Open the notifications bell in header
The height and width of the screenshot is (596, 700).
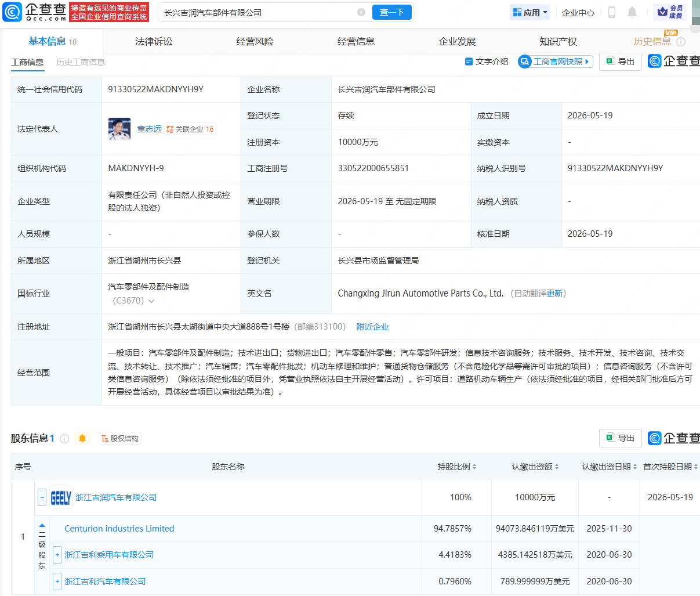tap(632, 12)
